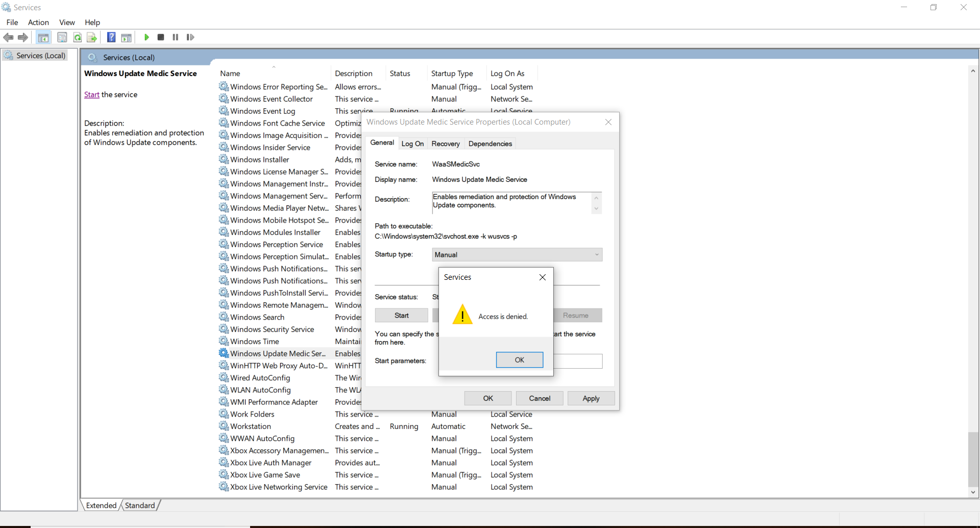Viewport: 980px width, 528px height.
Task: Click the Back arrow toolbar icon
Action: (x=8, y=37)
